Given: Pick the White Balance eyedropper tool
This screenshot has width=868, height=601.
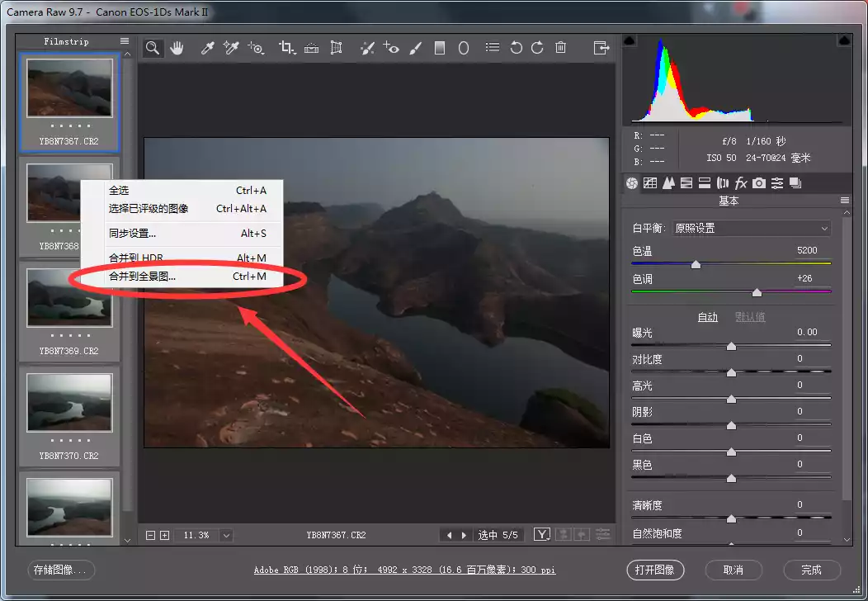Looking at the screenshot, I should (208, 48).
